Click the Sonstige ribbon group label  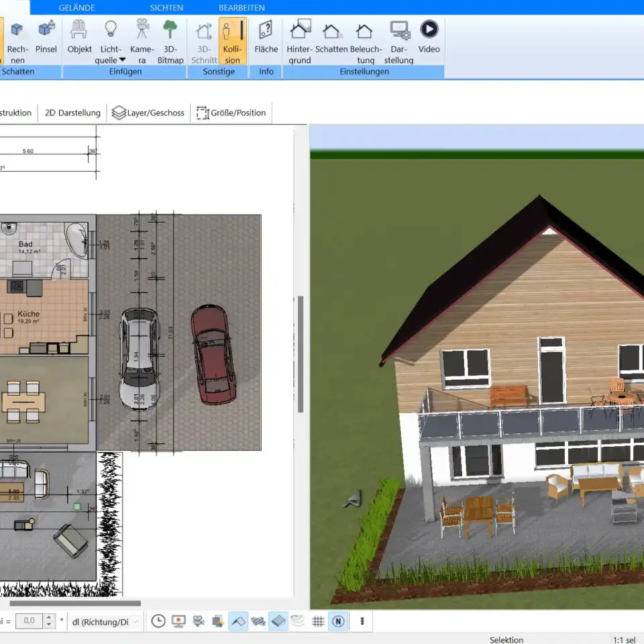pyautogui.click(x=219, y=72)
